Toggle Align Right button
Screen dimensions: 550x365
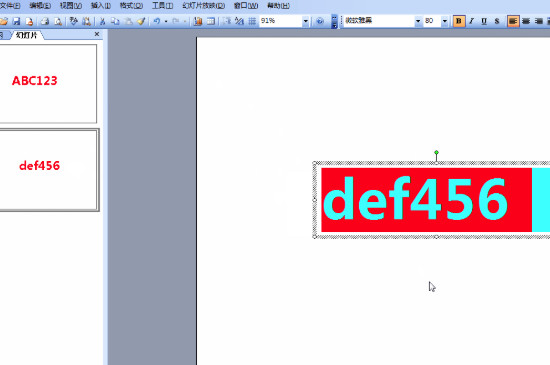point(538,21)
